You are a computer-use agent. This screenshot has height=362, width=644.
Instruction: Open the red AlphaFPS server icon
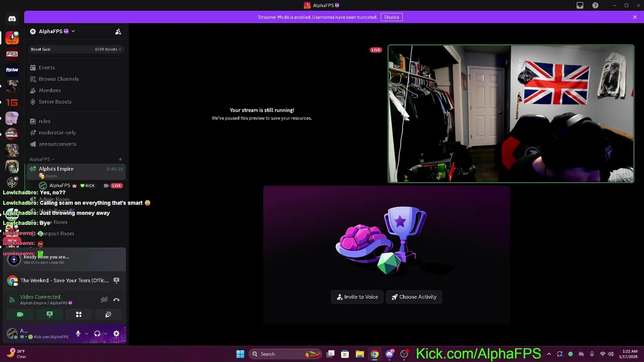click(12, 38)
